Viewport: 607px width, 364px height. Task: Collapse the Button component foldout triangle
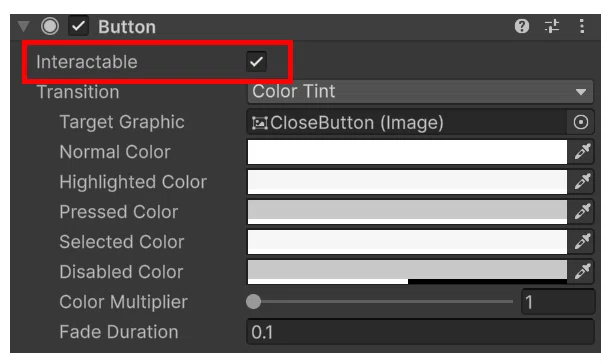[x=24, y=26]
